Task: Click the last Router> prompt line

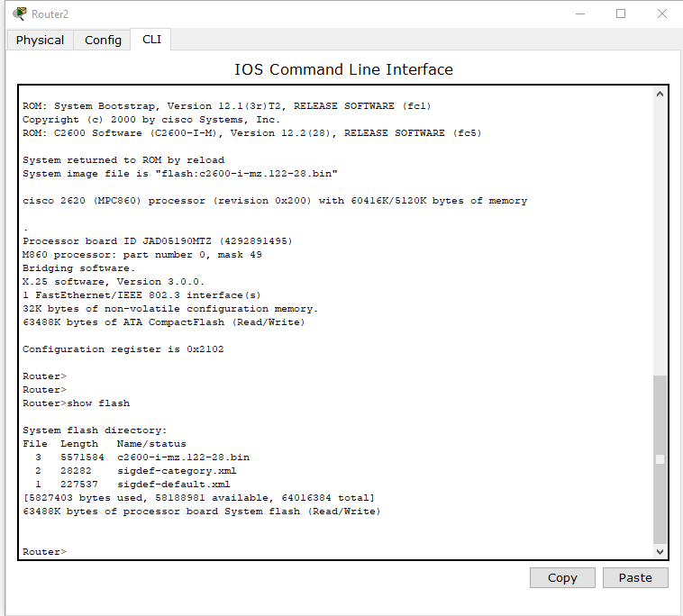Action: [44, 551]
